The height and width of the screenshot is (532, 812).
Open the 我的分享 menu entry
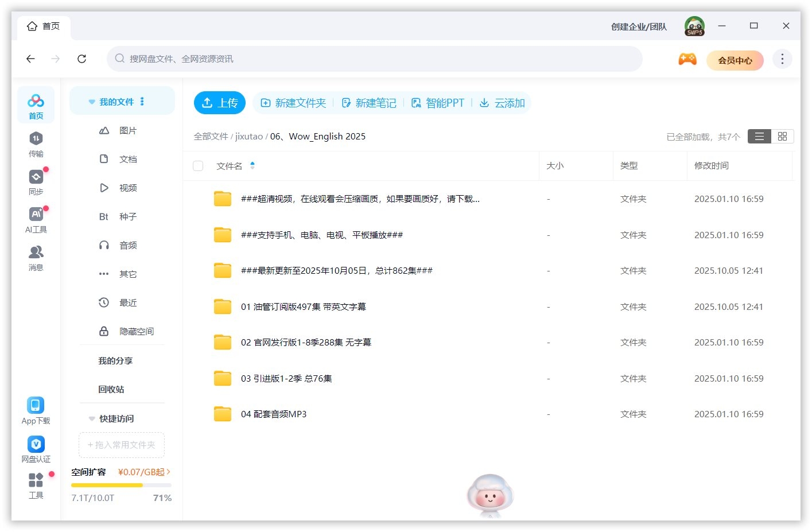[x=116, y=360]
